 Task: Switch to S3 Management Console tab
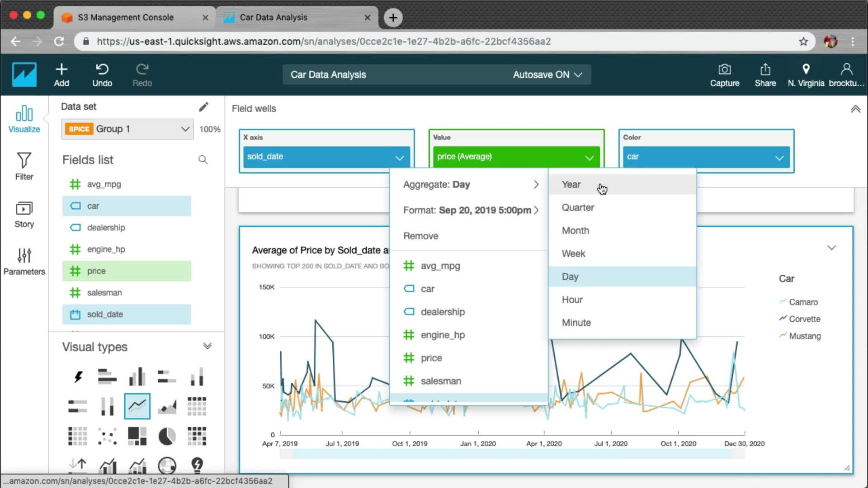[x=126, y=17]
